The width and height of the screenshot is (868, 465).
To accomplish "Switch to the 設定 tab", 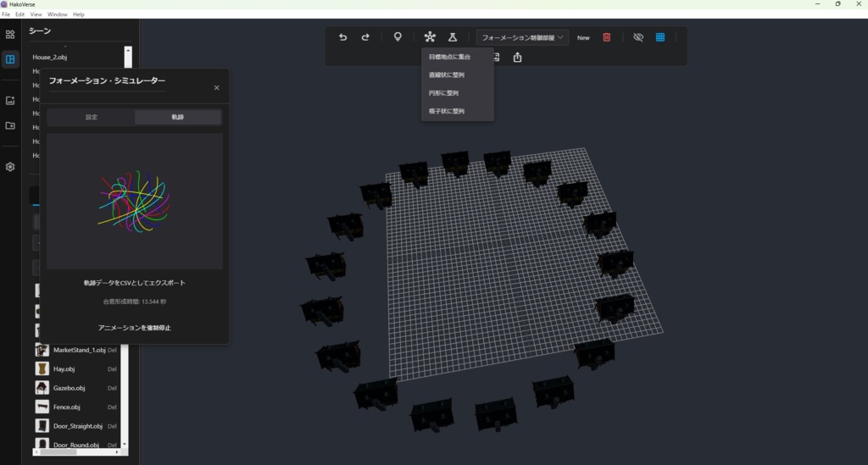I will coord(92,117).
